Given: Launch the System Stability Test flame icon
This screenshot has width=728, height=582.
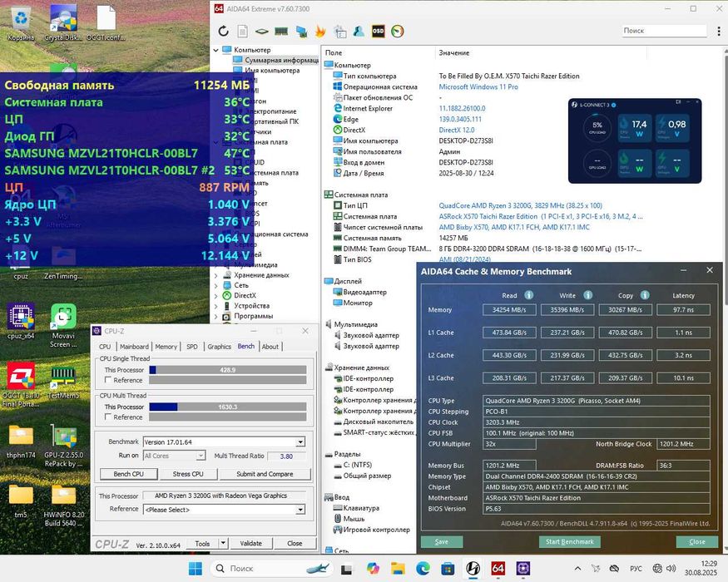Looking at the screenshot, I should [320, 31].
